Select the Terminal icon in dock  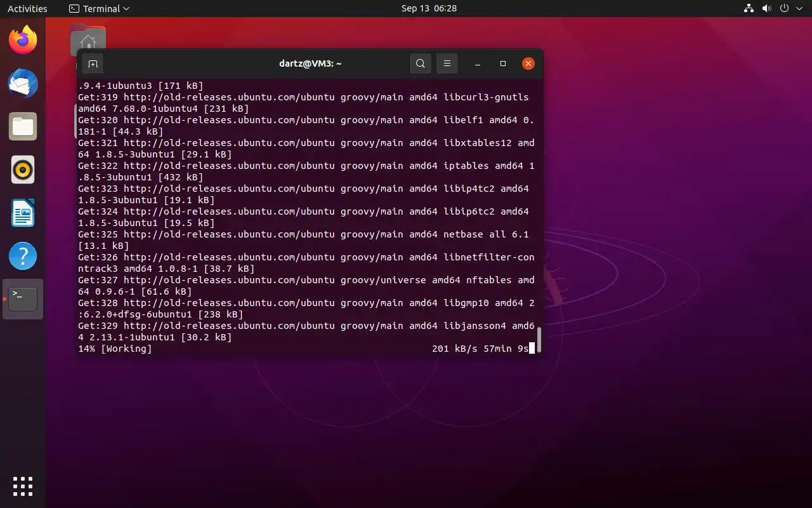[23, 299]
